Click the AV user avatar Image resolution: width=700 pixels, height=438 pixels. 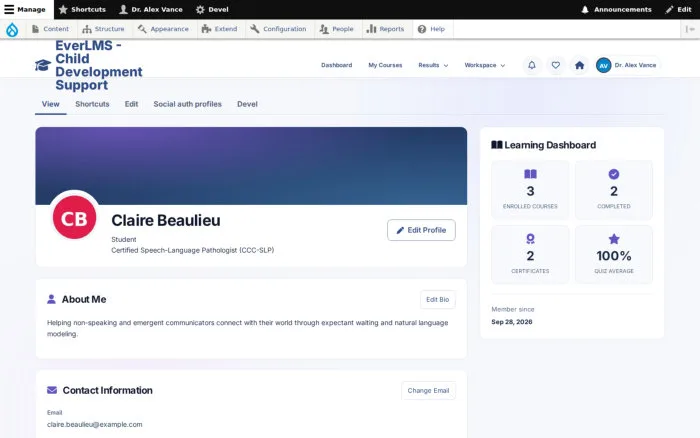point(604,65)
